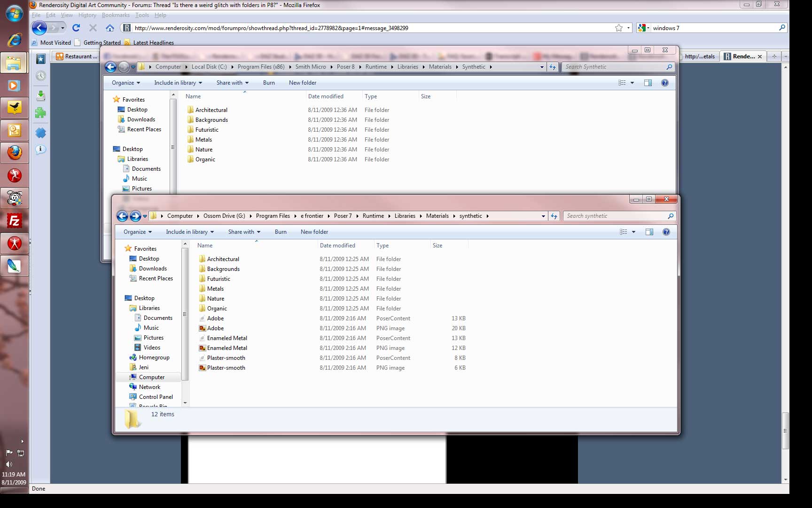
Task: Open the Firefox File menu
Action: [x=36, y=15]
